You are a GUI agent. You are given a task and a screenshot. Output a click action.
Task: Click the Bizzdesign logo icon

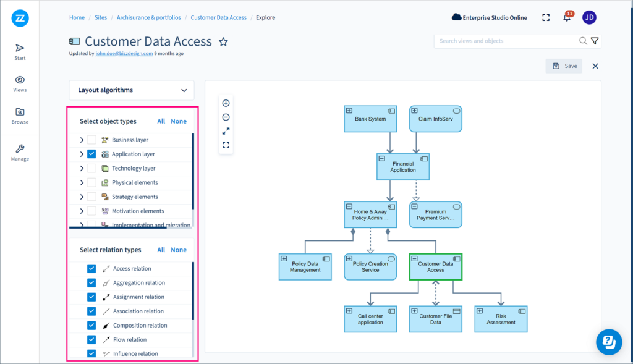(20, 18)
